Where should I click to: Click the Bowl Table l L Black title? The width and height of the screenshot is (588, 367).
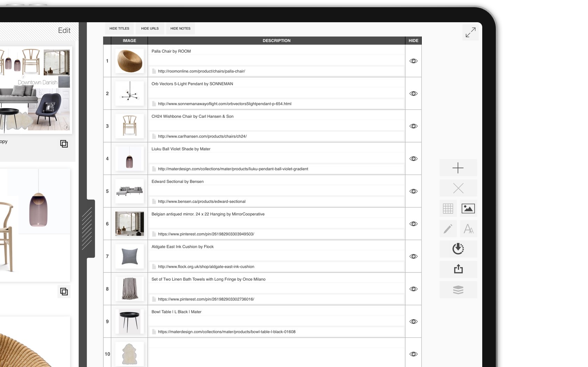[176, 312]
